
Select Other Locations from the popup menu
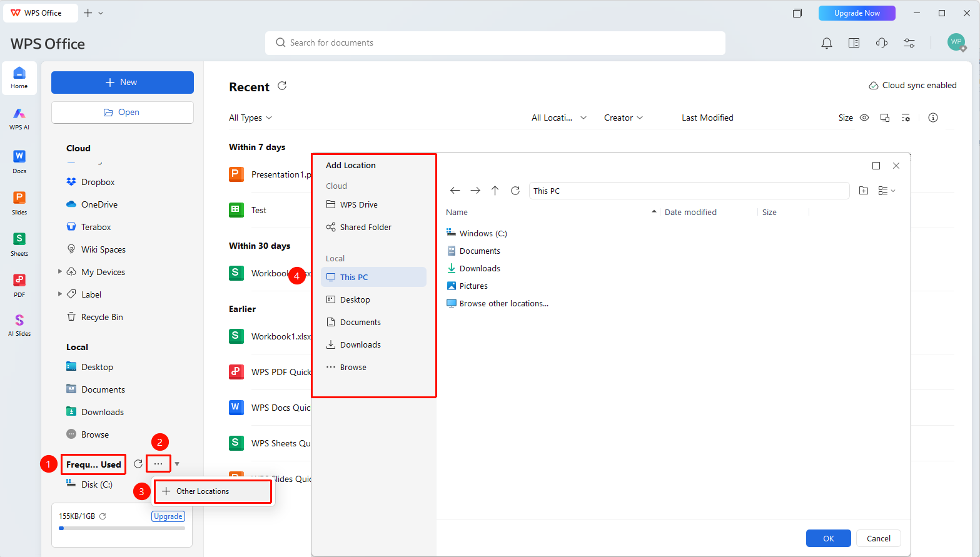pos(213,491)
